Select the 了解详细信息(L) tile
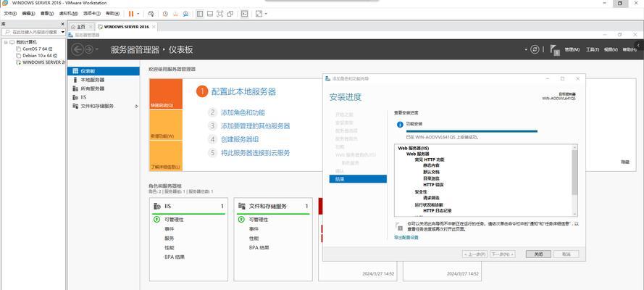The height and width of the screenshot is (290, 644). (x=166, y=156)
